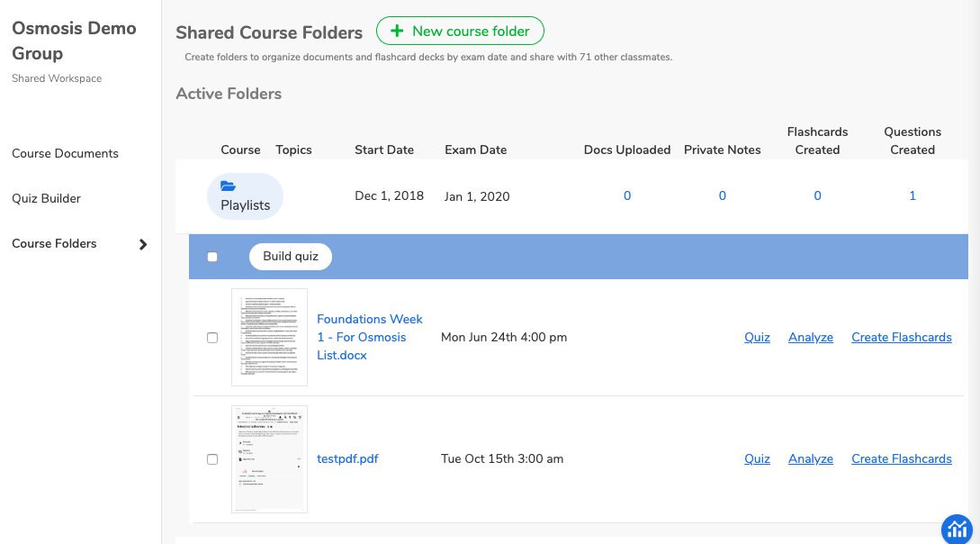Click the Active Folders heading
This screenshot has width=980, height=544.
pyautogui.click(x=229, y=93)
